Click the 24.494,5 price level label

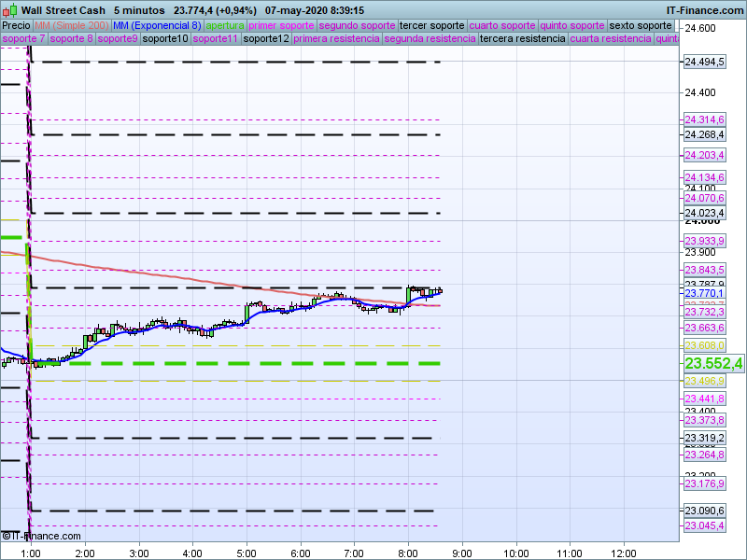coord(704,62)
